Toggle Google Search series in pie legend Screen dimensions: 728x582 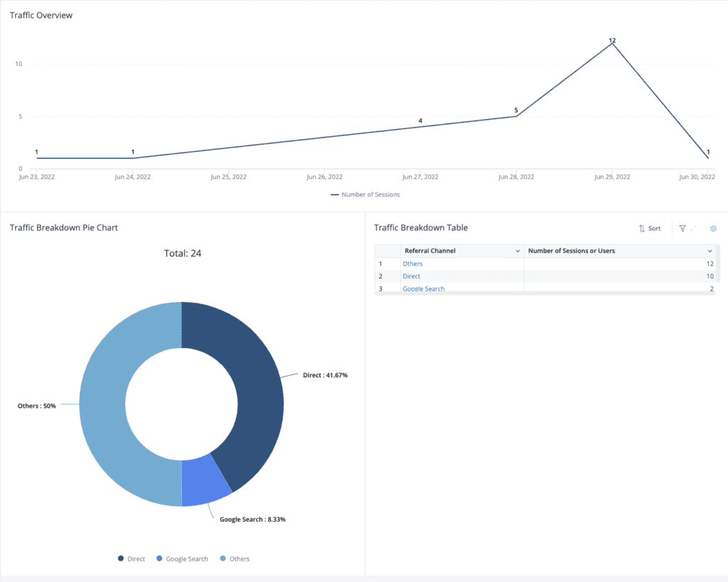(182, 559)
